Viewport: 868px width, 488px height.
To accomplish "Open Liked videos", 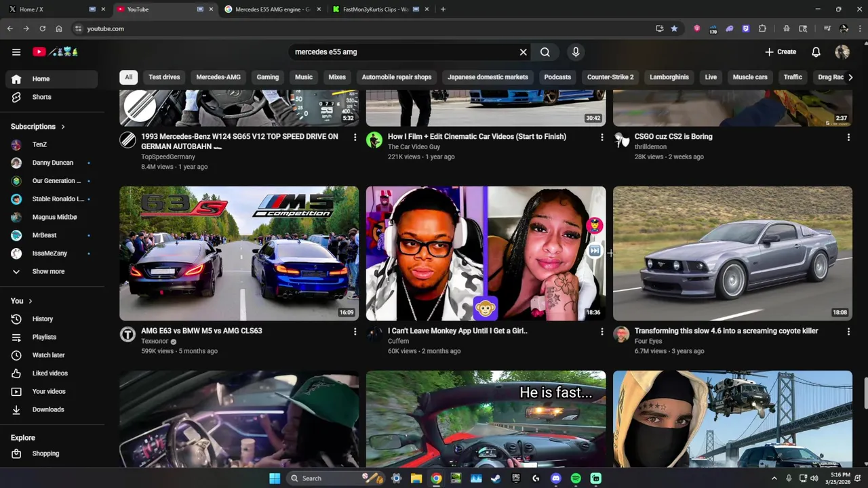I will [x=52, y=373].
